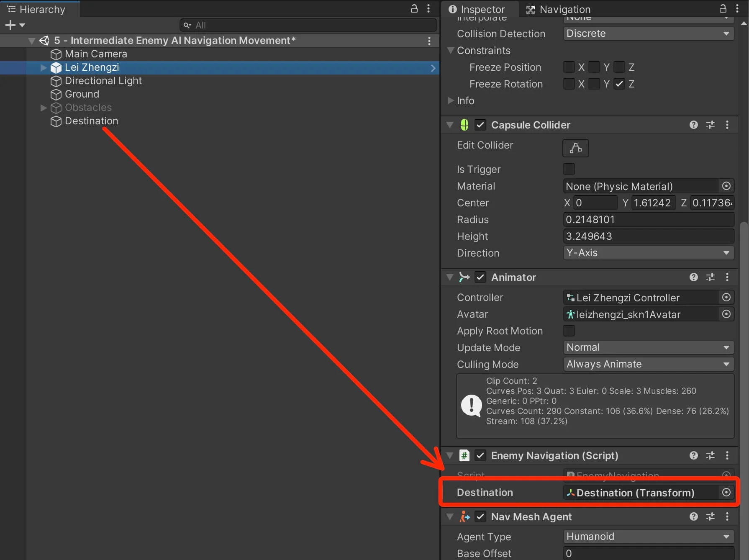Open the Culling Mode dropdown
The image size is (749, 560).
pos(649,364)
